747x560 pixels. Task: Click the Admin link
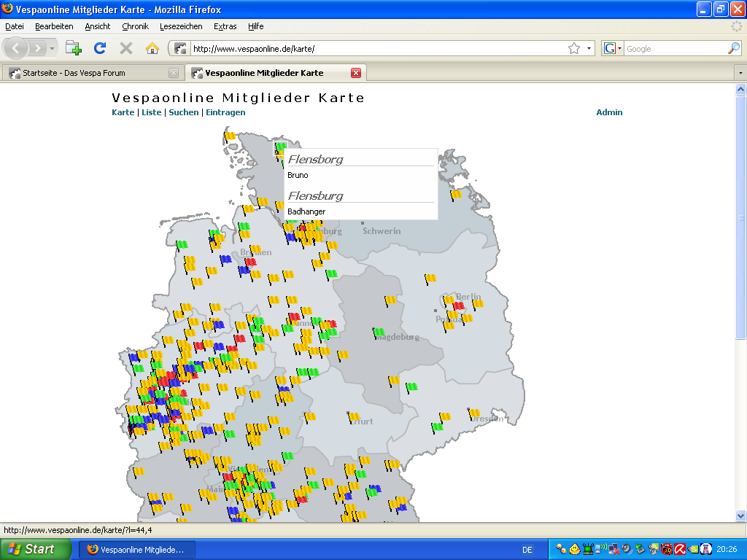(609, 112)
